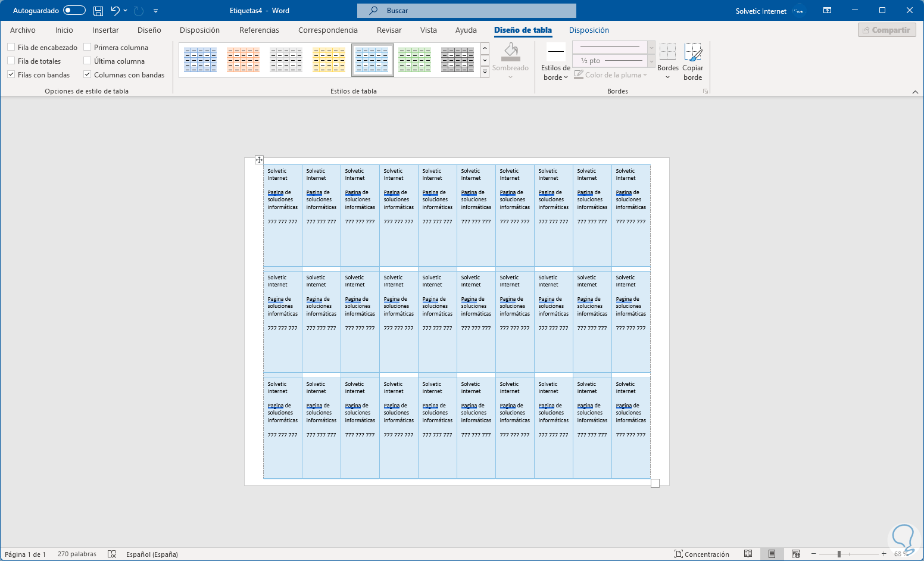Open the Bordes dialog launcher

pyautogui.click(x=706, y=91)
